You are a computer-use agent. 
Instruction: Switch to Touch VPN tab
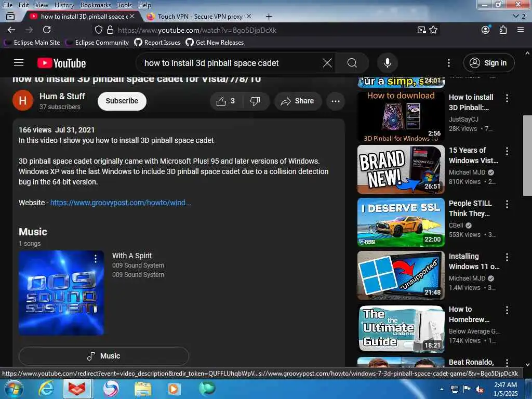(x=200, y=16)
